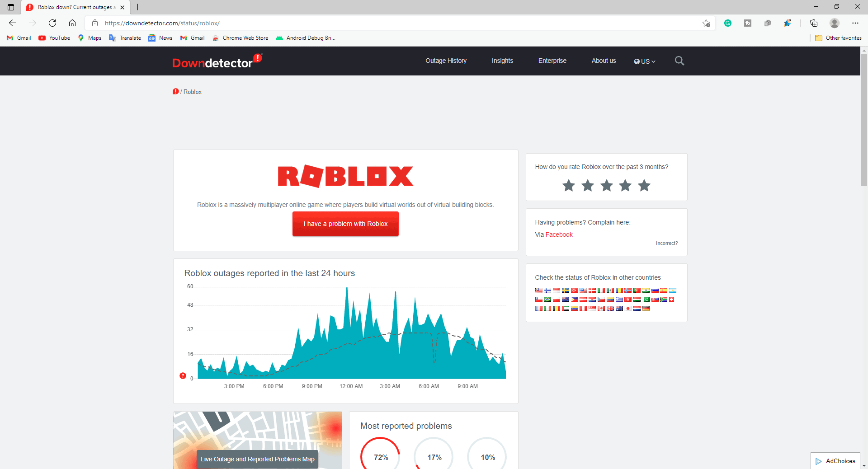This screenshot has width=868, height=469.
Task: Select the Argentina flag
Action: 673,290
